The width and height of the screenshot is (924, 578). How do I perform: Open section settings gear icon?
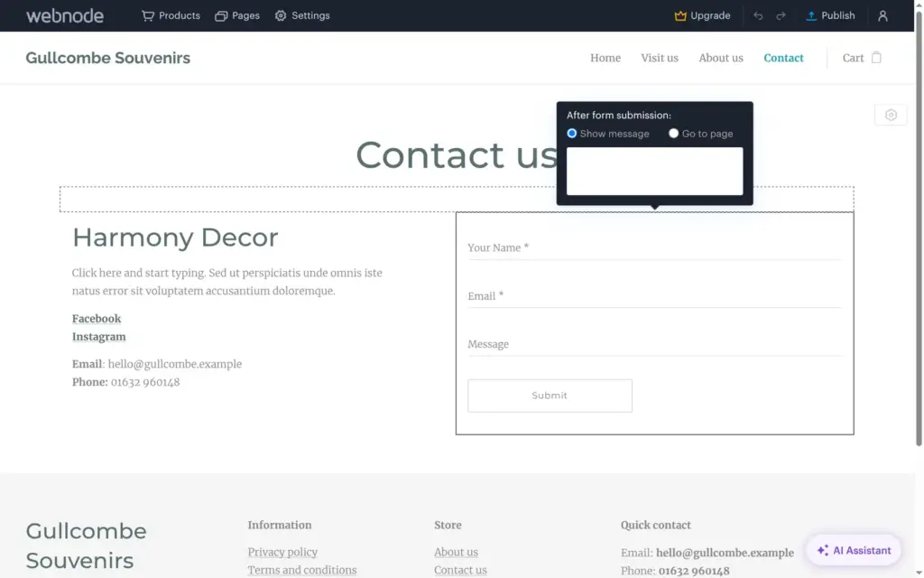(x=891, y=115)
